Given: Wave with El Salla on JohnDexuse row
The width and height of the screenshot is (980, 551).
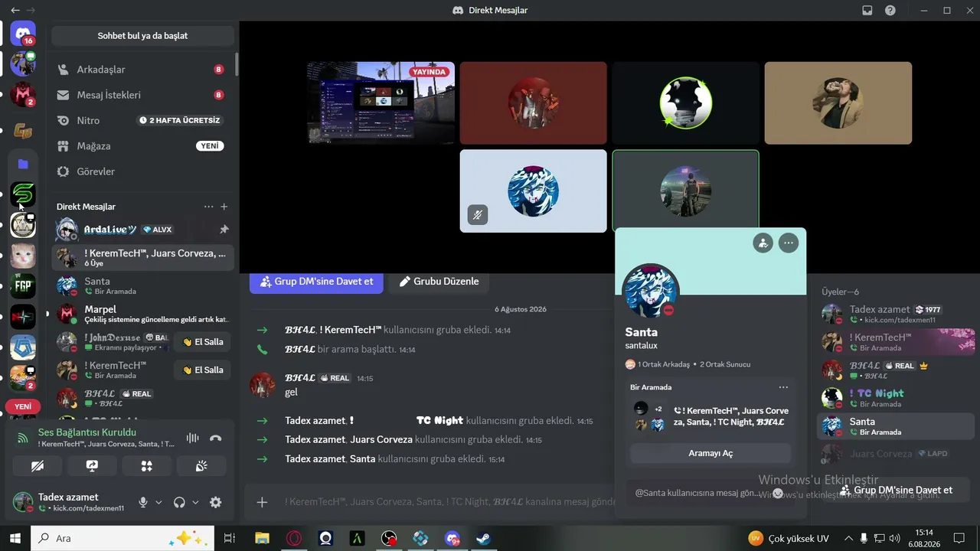Looking at the screenshot, I should click(x=203, y=342).
